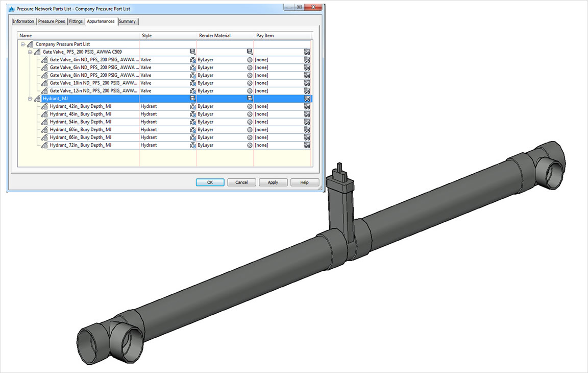Click the Pay Item column header
The image size is (588, 373).
tap(283, 36)
